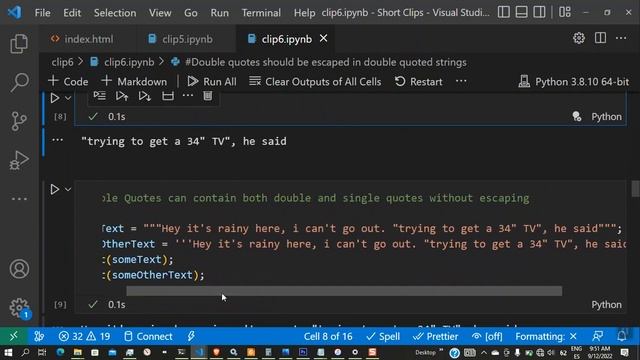Image resolution: width=640 pixels, height=360 pixels.
Task: Open the Help menu
Action: pyautogui.click(x=304, y=13)
